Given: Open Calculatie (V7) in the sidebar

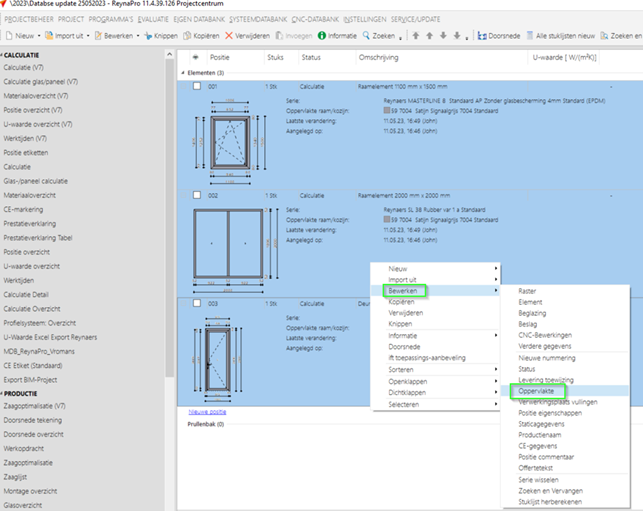Looking at the screenshot, I should tap(23, 67).
